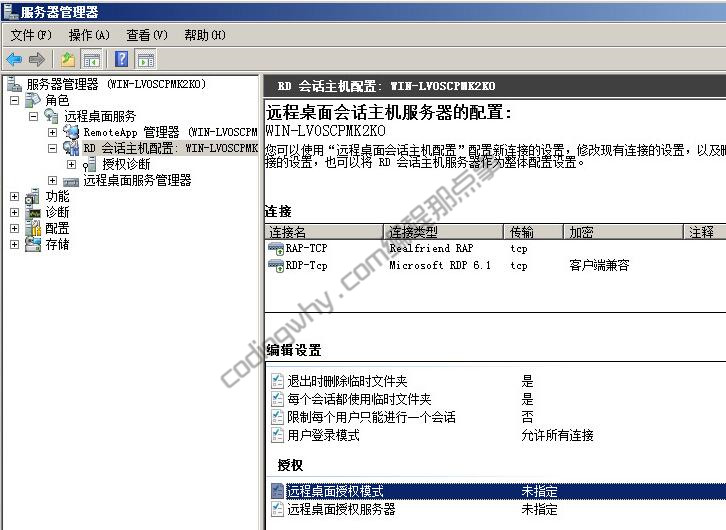The image size is (726, 530).
Task: Select 限制每个用户只能进行一个会话 setting text
Action: click(x=371, y=417)
